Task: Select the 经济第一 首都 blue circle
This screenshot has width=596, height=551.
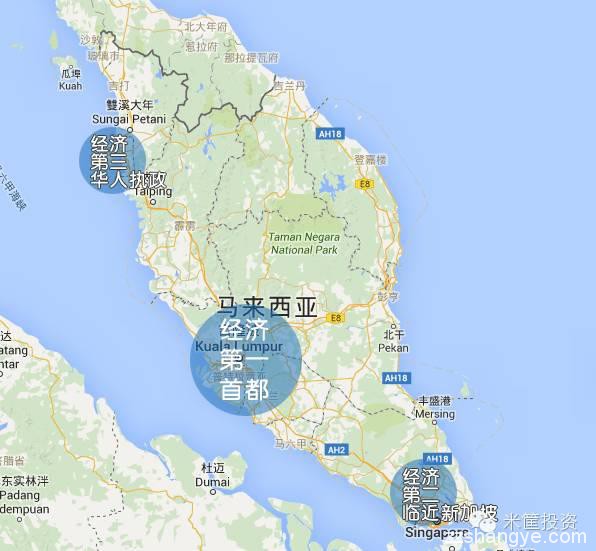Action: click(x=246, y=359)
